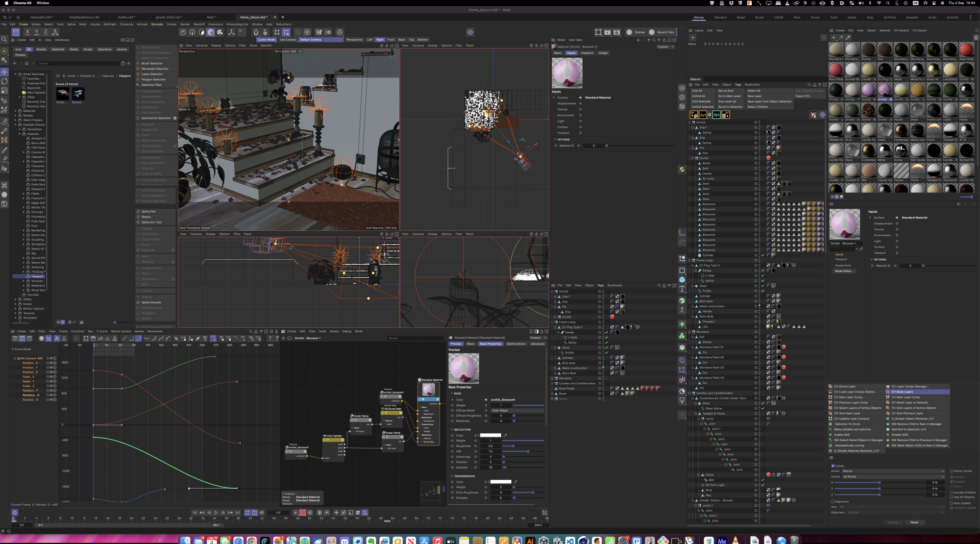
Task: Activate the Lasso Selection tool
Action: [x=152, y=74]
